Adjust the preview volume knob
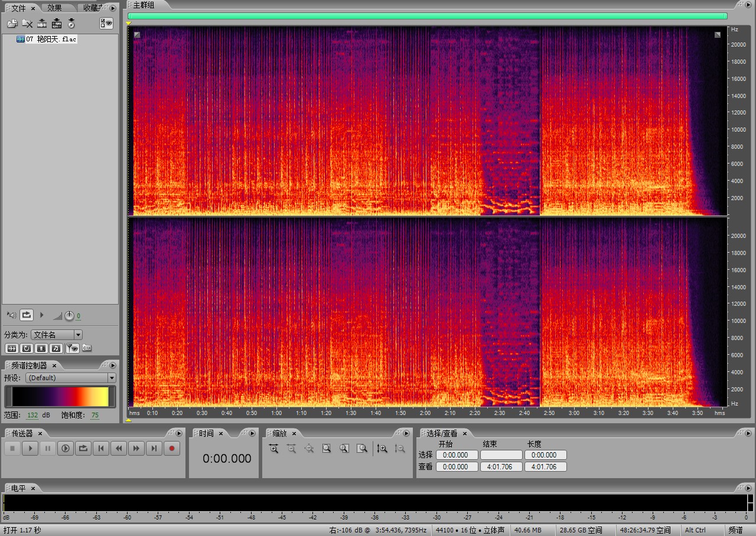This screenshot has height=536, width=756. (69, 316)
